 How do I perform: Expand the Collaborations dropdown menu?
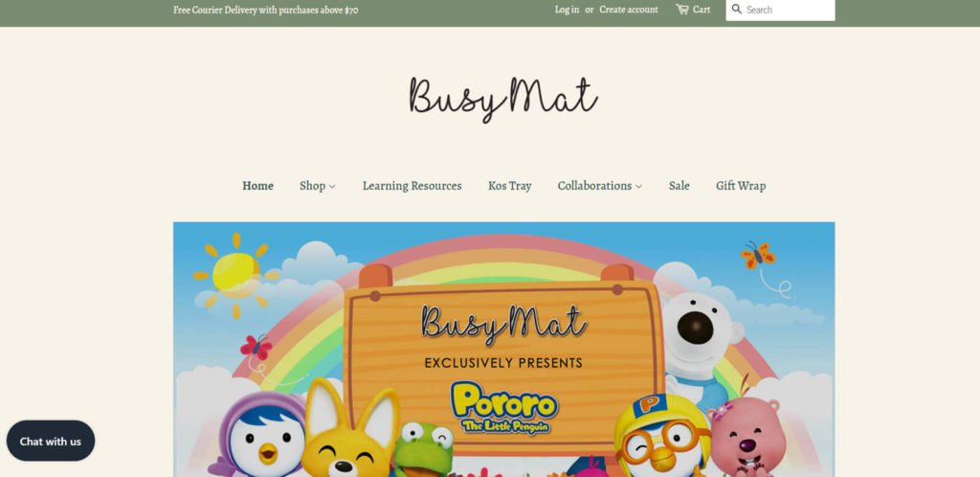tap(599, 186)
